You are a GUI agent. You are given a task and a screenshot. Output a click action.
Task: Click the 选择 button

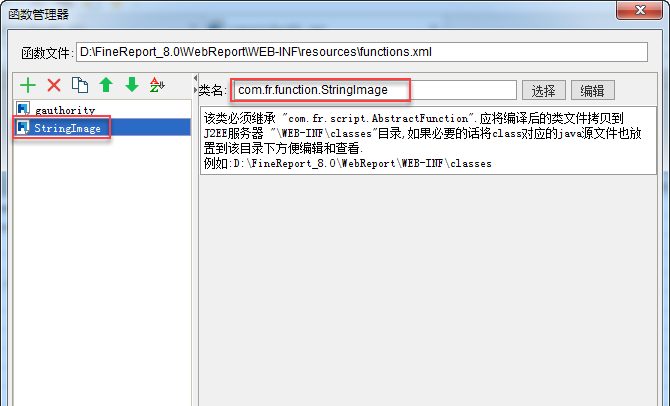(x=544, y=90)
